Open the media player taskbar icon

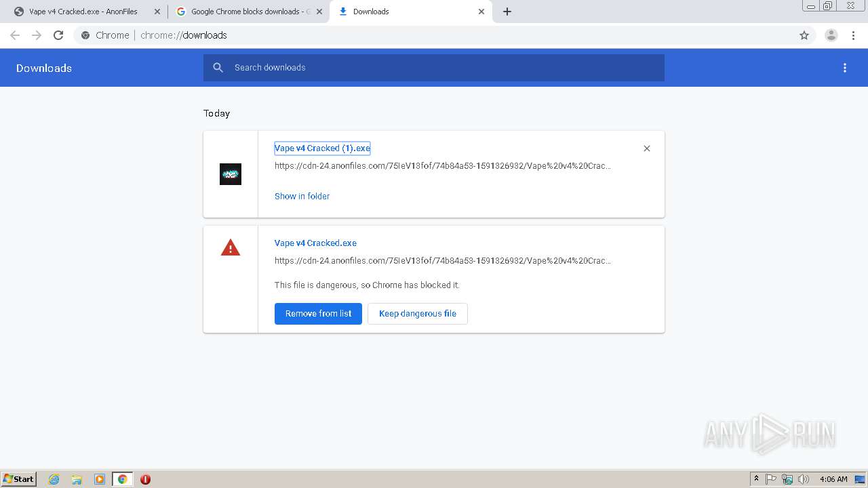pos(100,479)
